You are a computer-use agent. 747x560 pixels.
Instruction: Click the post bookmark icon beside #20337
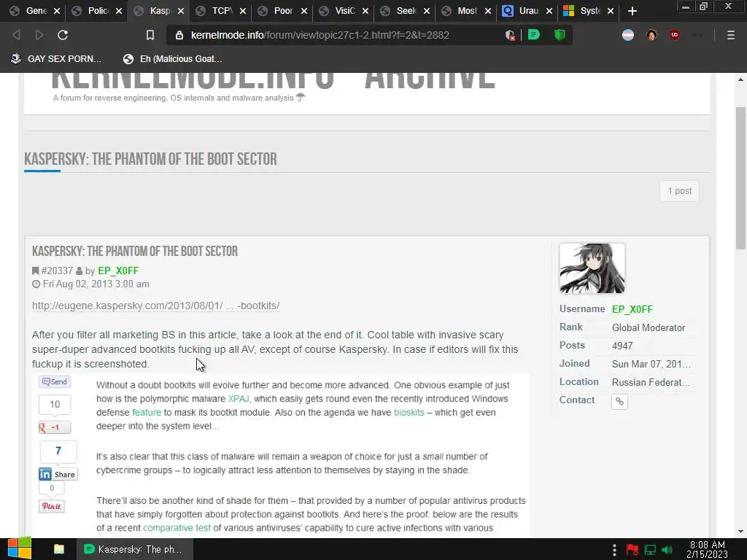[35, 271]
